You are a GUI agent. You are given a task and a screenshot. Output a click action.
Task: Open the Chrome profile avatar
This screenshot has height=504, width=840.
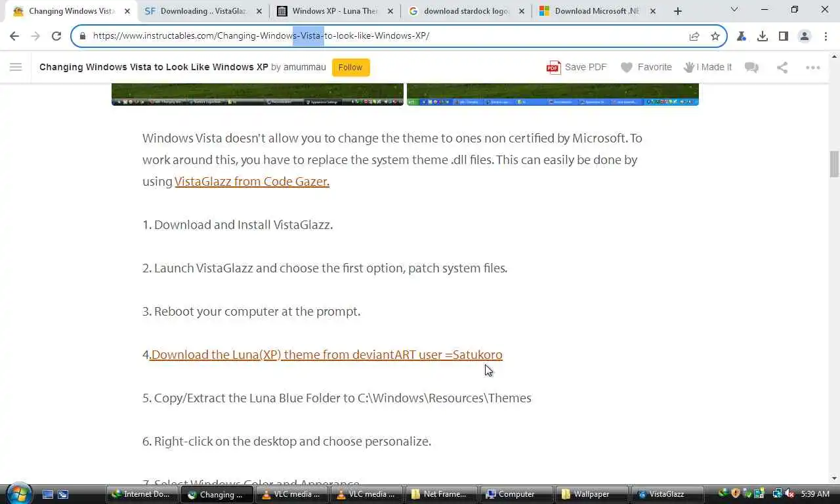(x=805, y=36)
